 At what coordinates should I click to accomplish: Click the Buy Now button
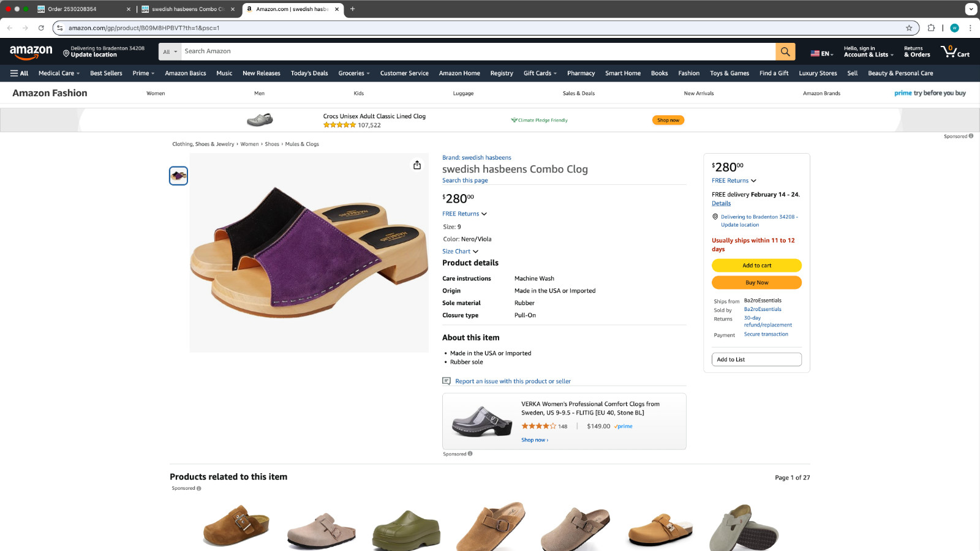click(x=756, y=282)
